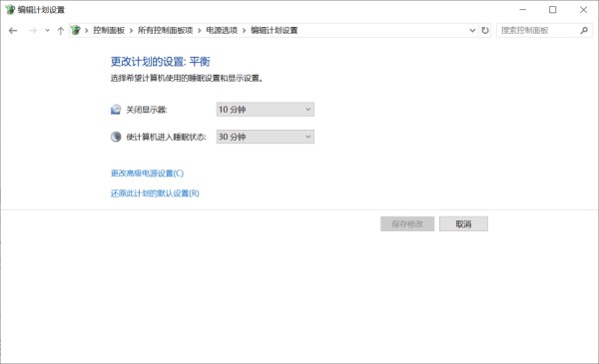Open the 控制面板 breadcrumb

tap(109, 30)
